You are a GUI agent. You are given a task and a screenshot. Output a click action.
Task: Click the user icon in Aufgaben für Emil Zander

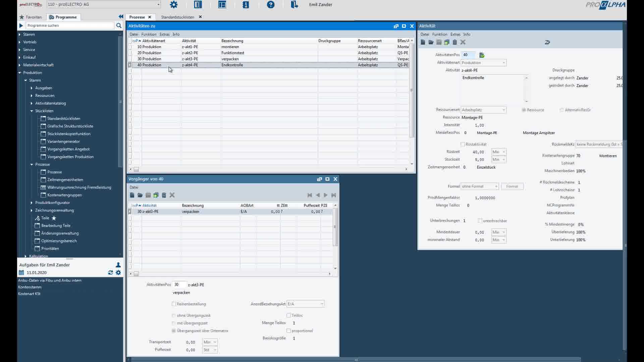(118, 265)
